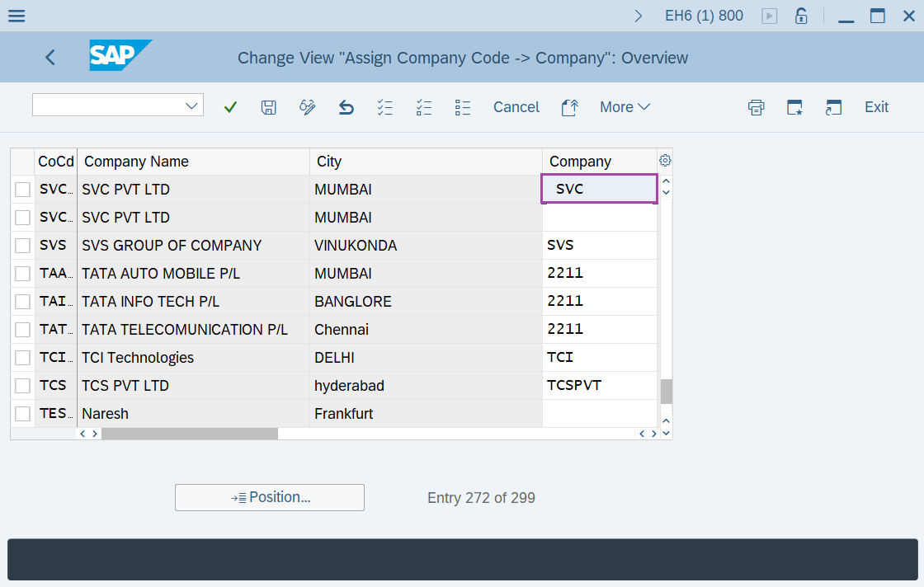Click the Exit button

coord(876,106)
